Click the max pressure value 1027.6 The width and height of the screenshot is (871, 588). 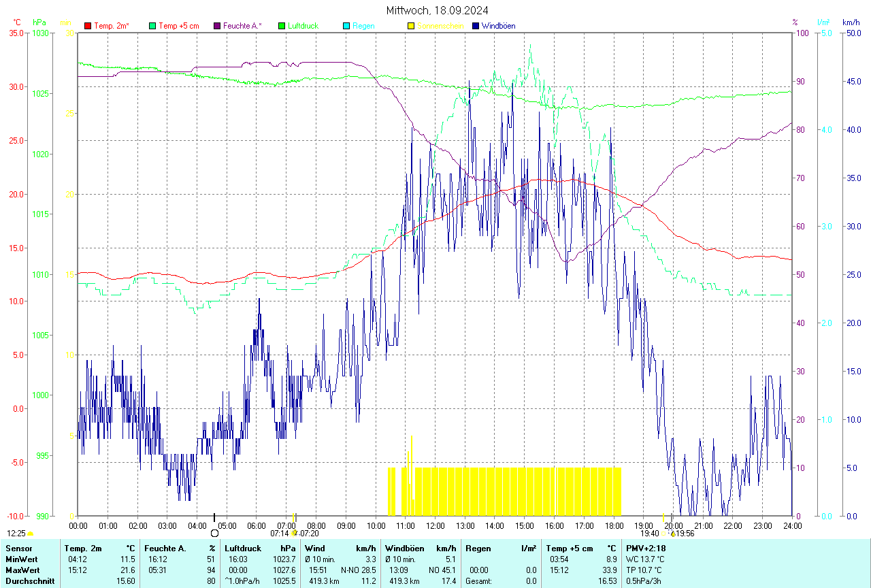pyautogui.click(x=284, y=570)
